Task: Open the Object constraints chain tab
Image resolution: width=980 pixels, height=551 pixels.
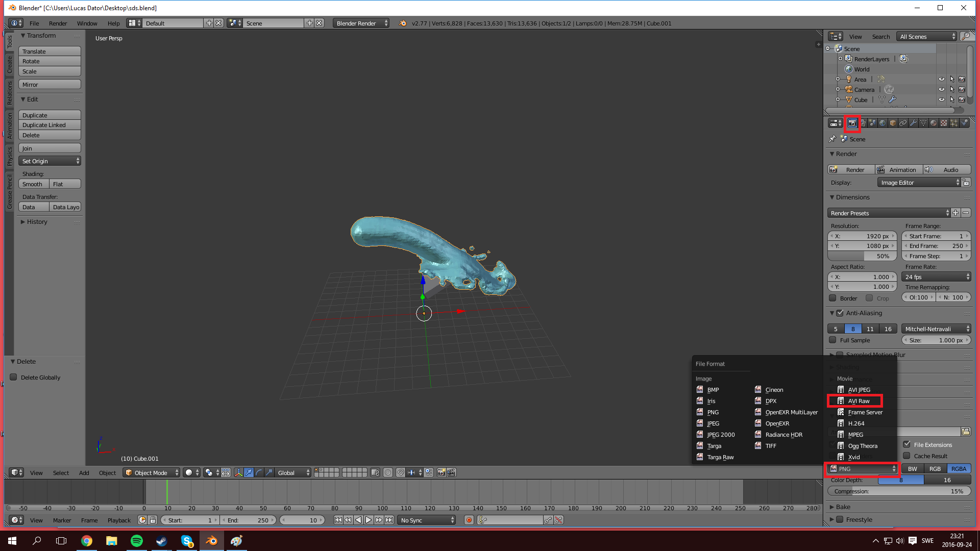Action: click(x=903, y=123)
